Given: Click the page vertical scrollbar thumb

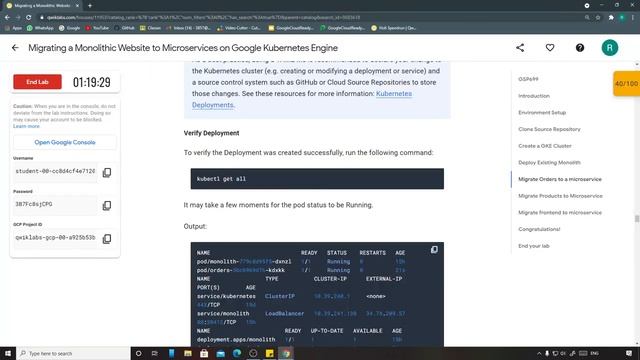Looking at the screenshot, I should pos(637,219).
